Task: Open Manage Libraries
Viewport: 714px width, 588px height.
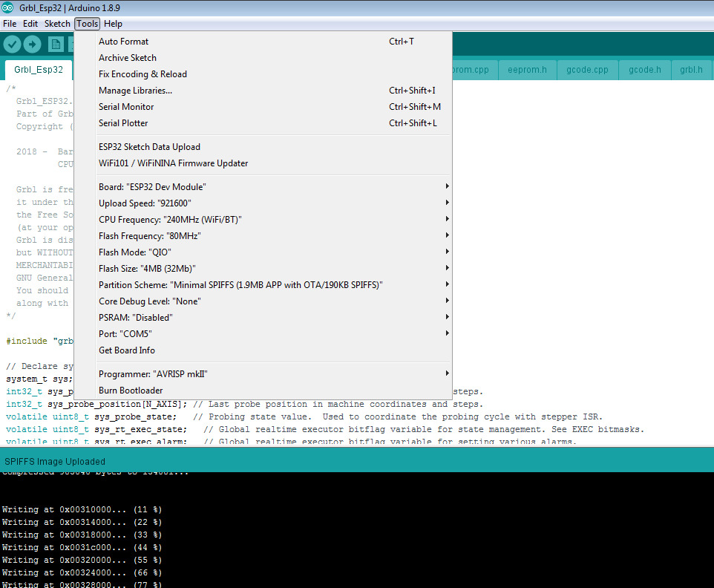Action: pos(263,91)
